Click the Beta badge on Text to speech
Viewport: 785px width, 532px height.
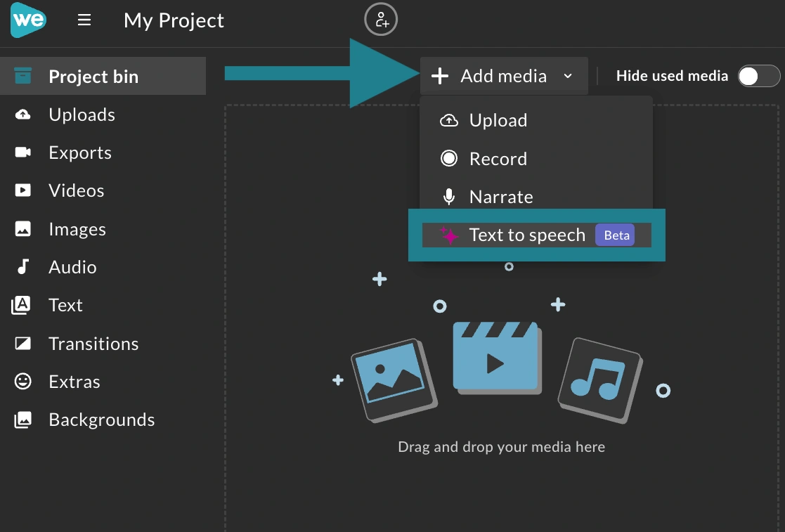[615, 235]
